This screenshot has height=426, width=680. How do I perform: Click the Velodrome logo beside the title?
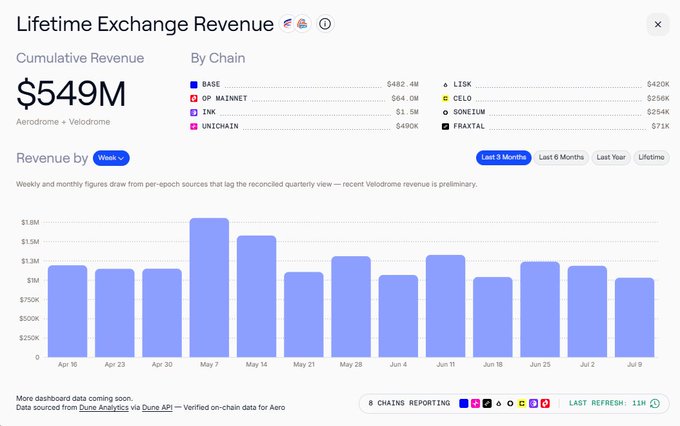coord(303,24)
